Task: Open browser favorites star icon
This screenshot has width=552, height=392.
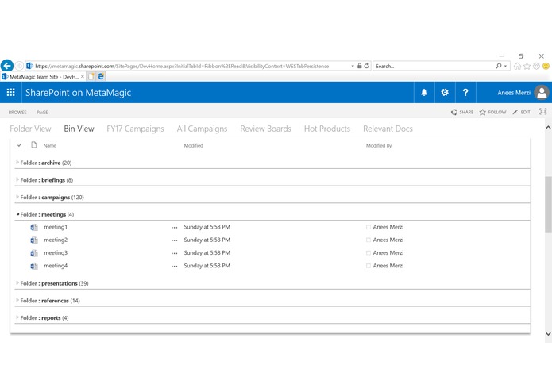Action: (x=527, y=66)
